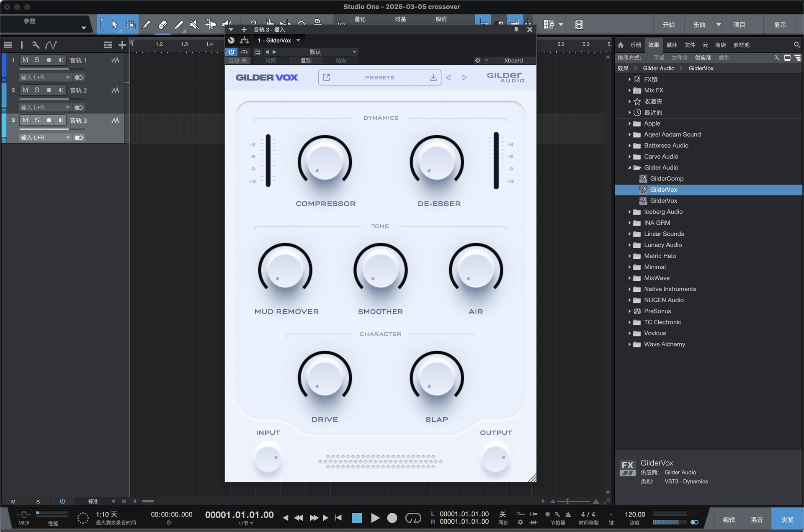Select the split/knife tool
Viewport: 804px width, 532px height.
point(147,24)
